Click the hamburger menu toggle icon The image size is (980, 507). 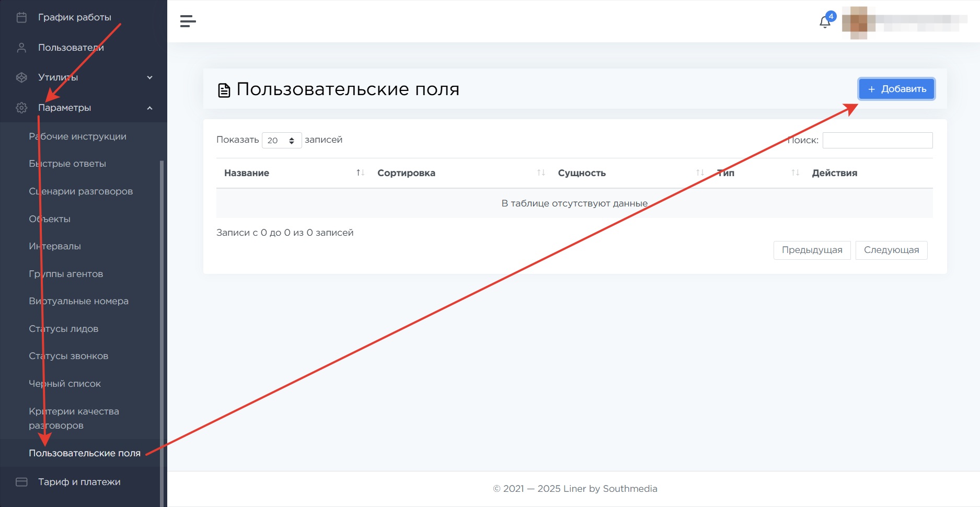188,21
